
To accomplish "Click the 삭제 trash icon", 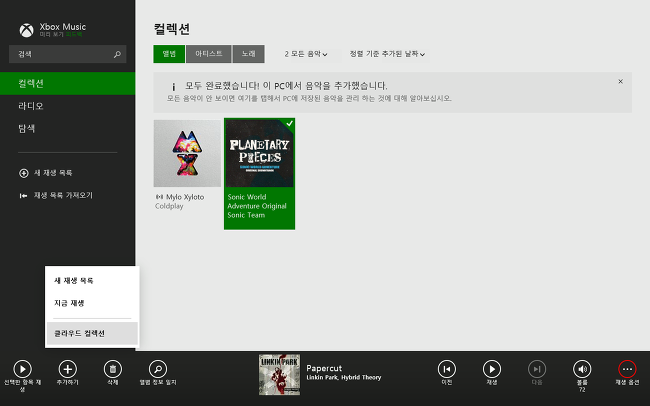I will coord(113,369).
